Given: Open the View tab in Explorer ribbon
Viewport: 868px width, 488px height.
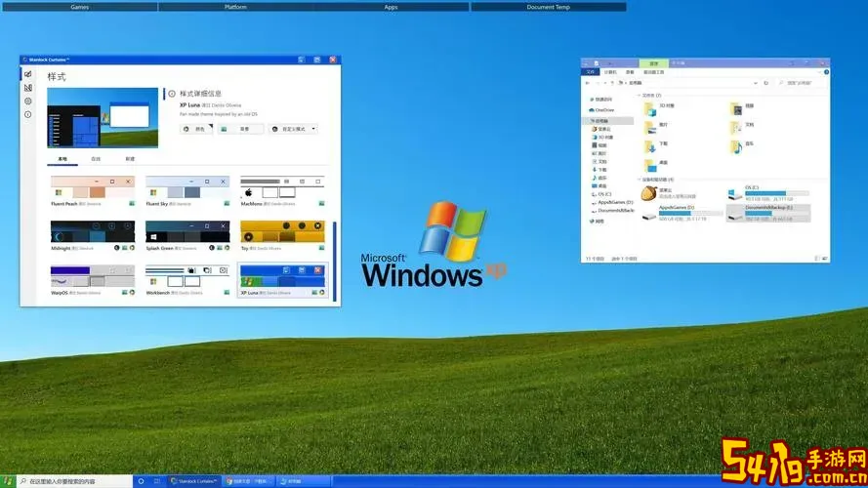Looking at the screenshot, I should (x=630, y=72).
